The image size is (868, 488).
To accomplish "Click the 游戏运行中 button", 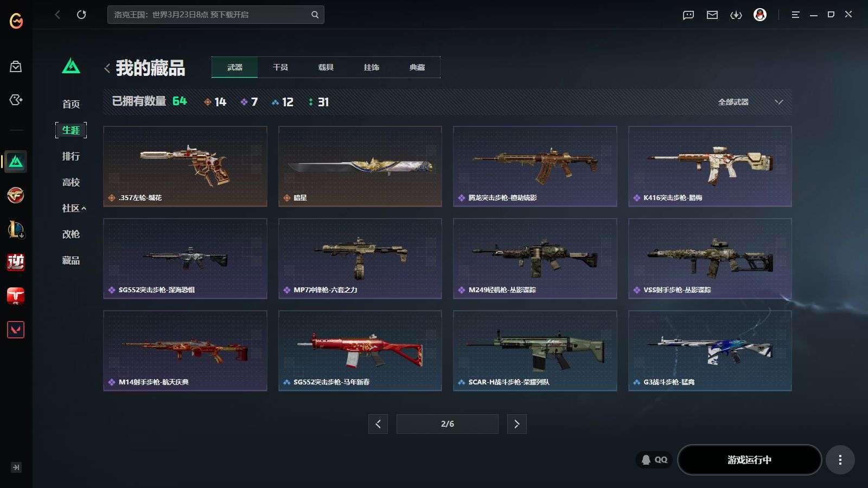I will [750, 460].
